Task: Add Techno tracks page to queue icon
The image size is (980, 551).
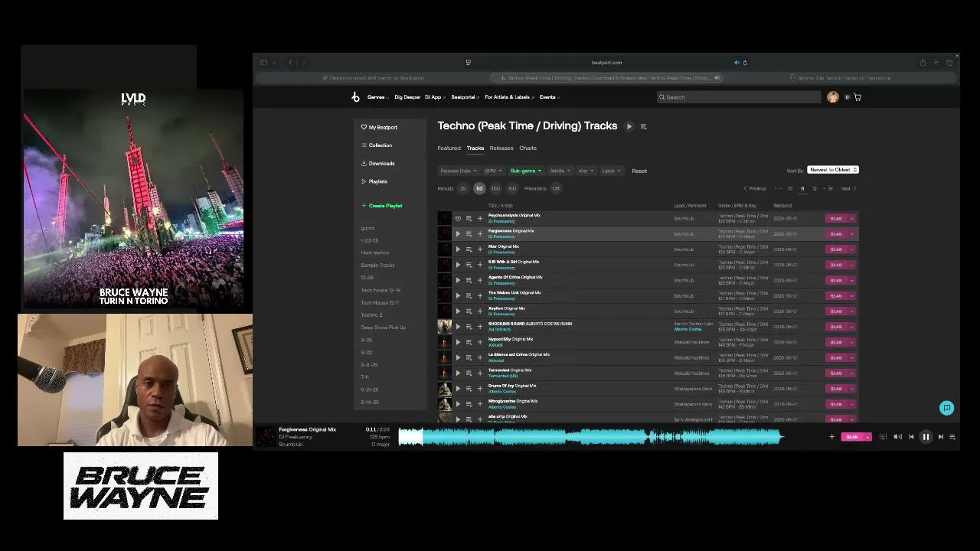Action: (643, 126)
